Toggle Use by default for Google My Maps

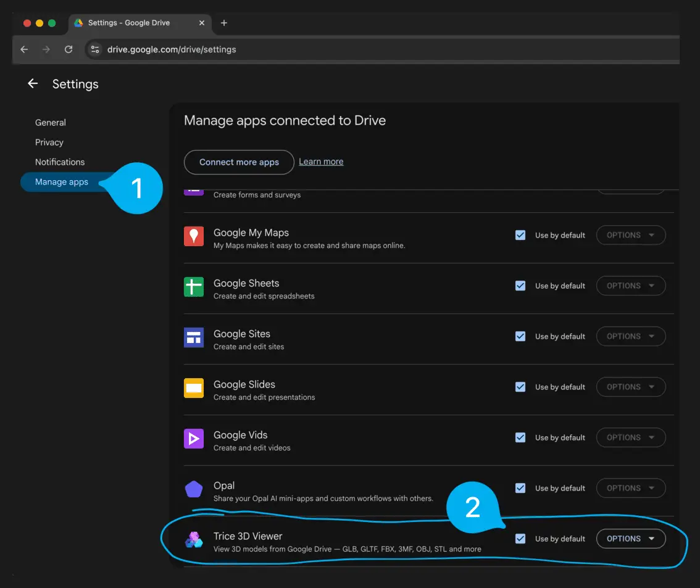tap(520, 235)
